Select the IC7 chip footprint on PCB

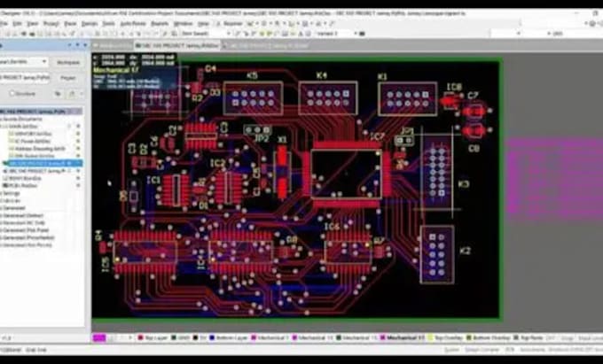point(347,174)
